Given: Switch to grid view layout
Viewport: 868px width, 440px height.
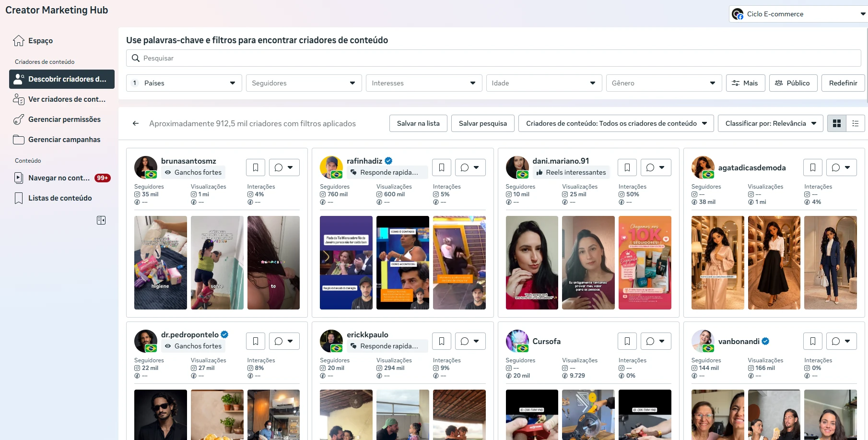Looking at the screenshot, I should coord(837,123).
